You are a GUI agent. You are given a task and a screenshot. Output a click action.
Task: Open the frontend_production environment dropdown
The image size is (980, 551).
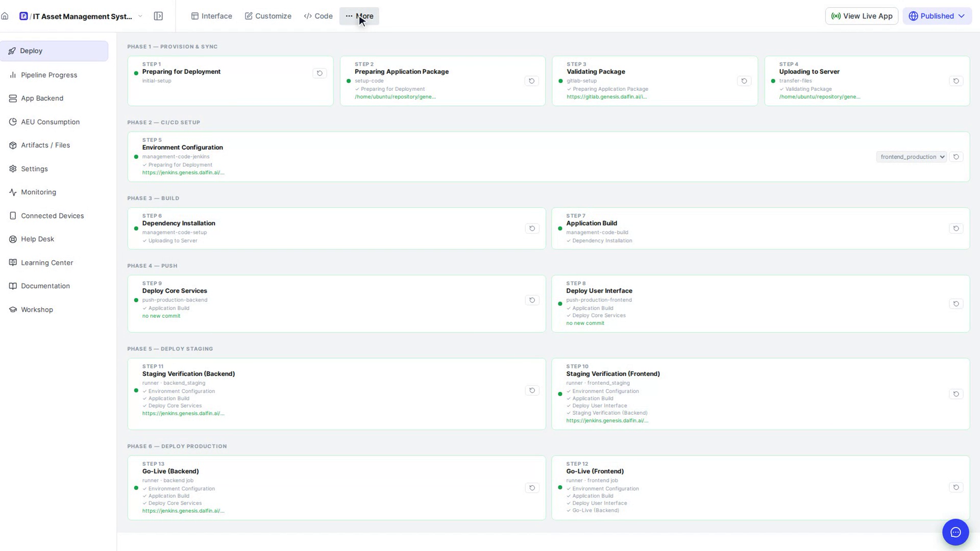[x=912, y=157]
